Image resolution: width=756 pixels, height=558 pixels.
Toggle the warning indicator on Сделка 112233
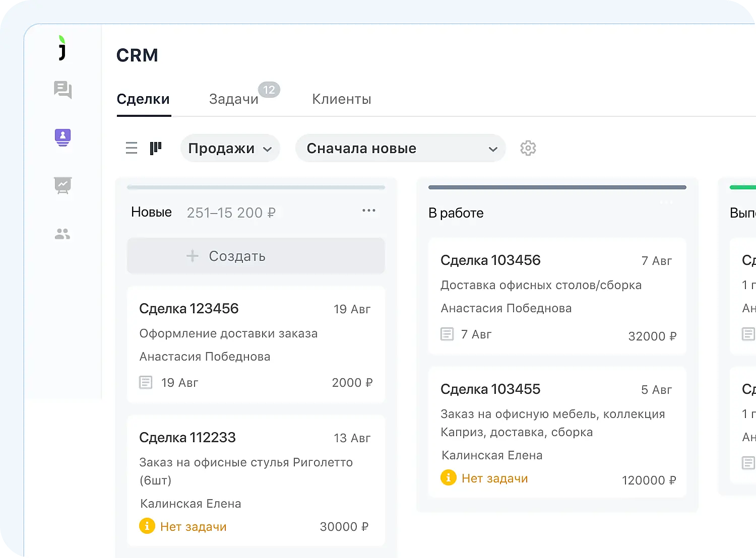(146, 526)
